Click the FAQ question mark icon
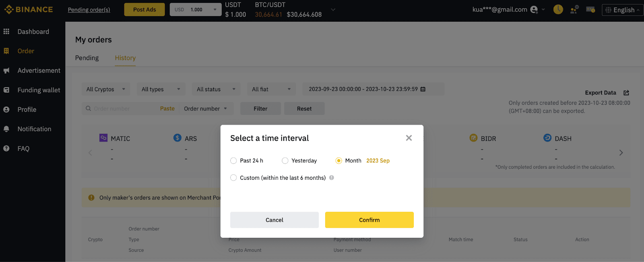Screen dimensions: 644x262 pos(6,148)
